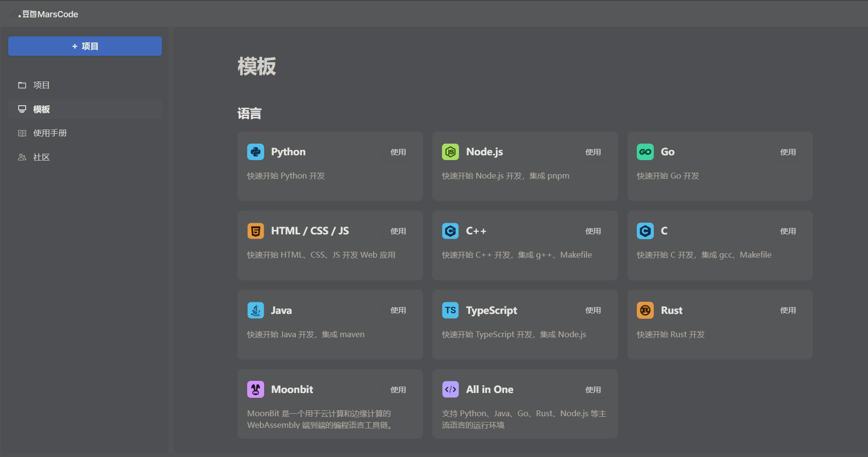Image resolution: width=868 pixels, height=457 pixels.
Task: Use the TypeScript template
Action: pyautogui.click(x=593, y=310)
